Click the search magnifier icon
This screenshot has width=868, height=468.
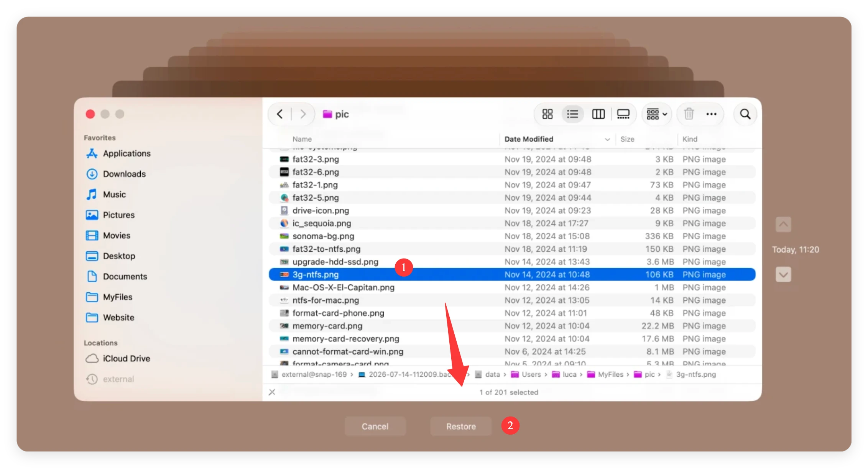pyautogui.click(x=745, y=114)
